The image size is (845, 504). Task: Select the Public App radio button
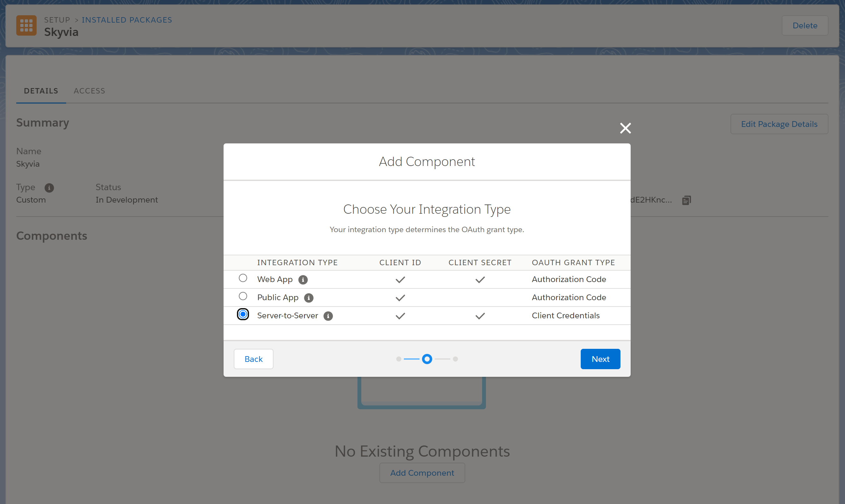click(243, 296)
